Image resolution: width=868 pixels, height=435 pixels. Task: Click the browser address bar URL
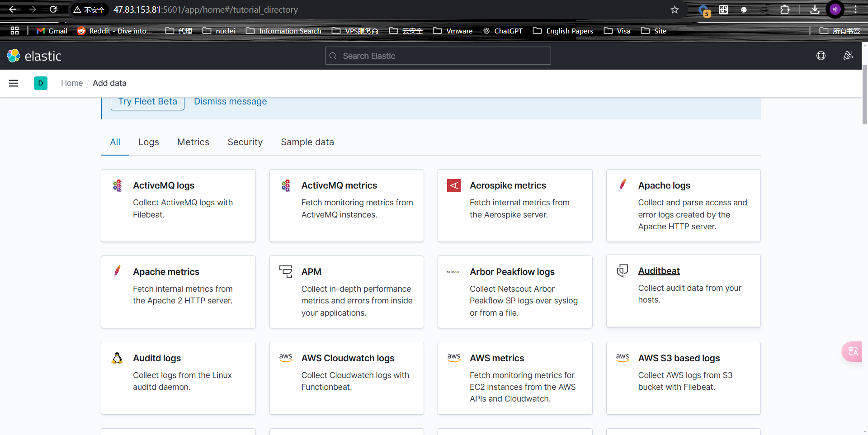(x=206, y=9)
